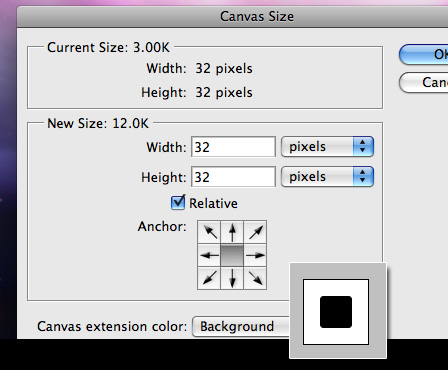Anchor canvas to the bottom-right corner
The image size is (448, 370).
point(255,278)
